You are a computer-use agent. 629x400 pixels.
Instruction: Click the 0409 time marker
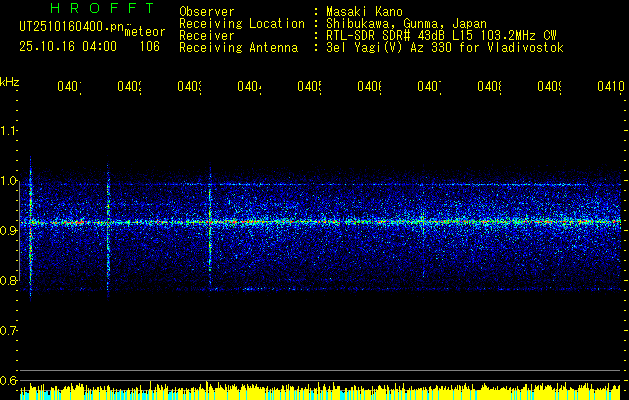(x=549, y=86)
